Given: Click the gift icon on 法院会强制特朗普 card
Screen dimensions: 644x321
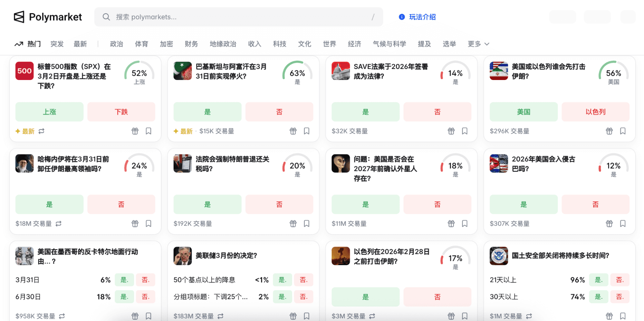Looking at the screenshot, I should click(x=293, y=224).
